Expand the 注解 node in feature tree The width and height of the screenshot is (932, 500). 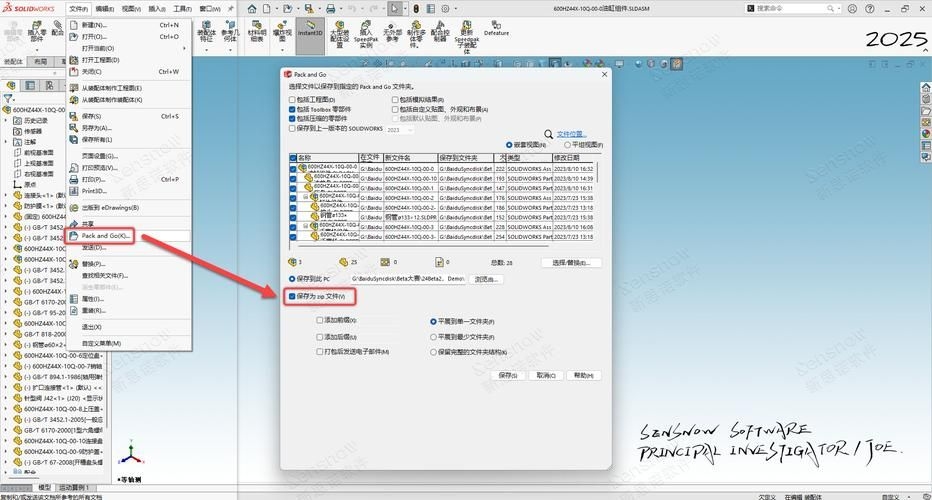[6, 142]
